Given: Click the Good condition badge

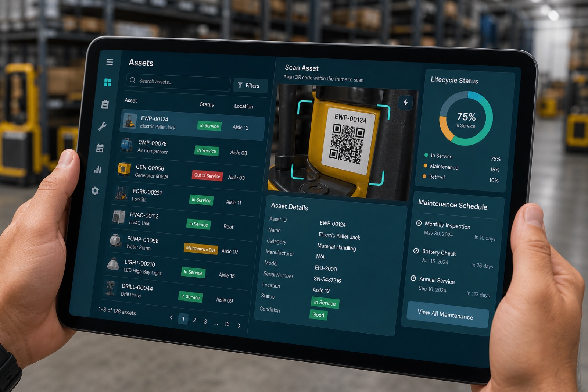Looking at the screenshot, I should pos(318,315).
